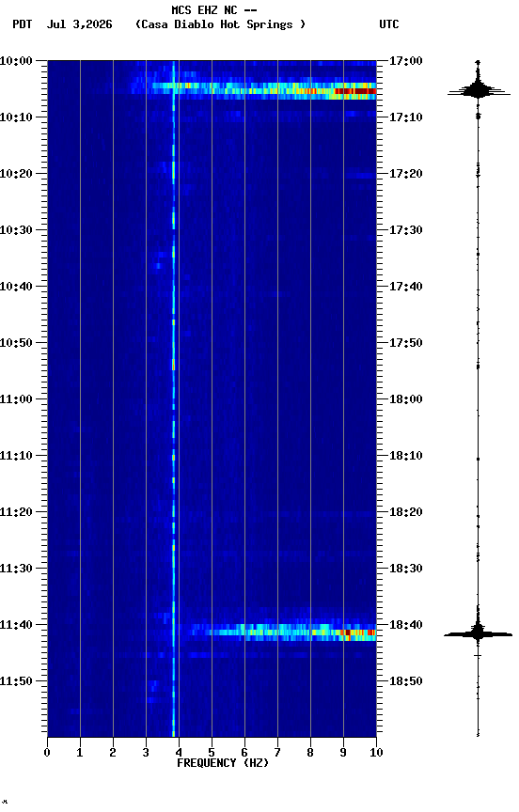
Task: Click the frequency axis tick label 2
Action: [x=113, y=753]
